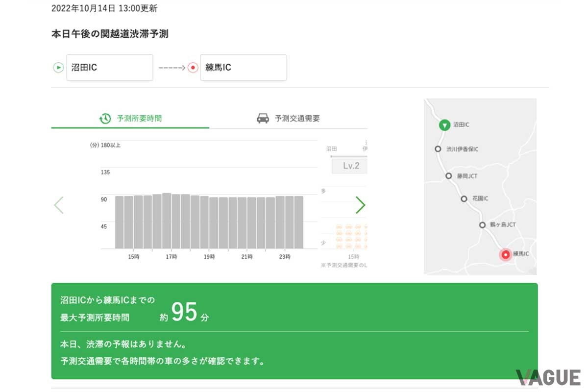Click the 練馬IC destination input field
This screenshot has height=392, width=588.
[x=244, y=68]
